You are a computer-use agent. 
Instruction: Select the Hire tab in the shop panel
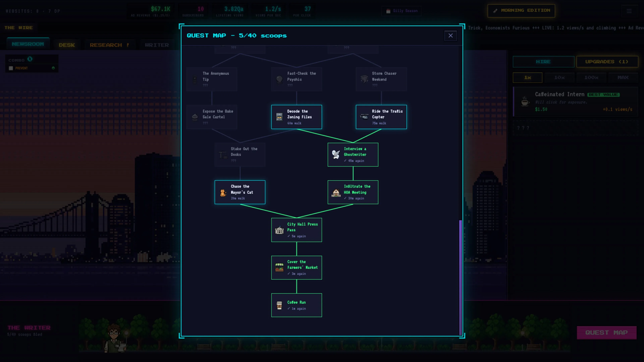coord(543,62)
